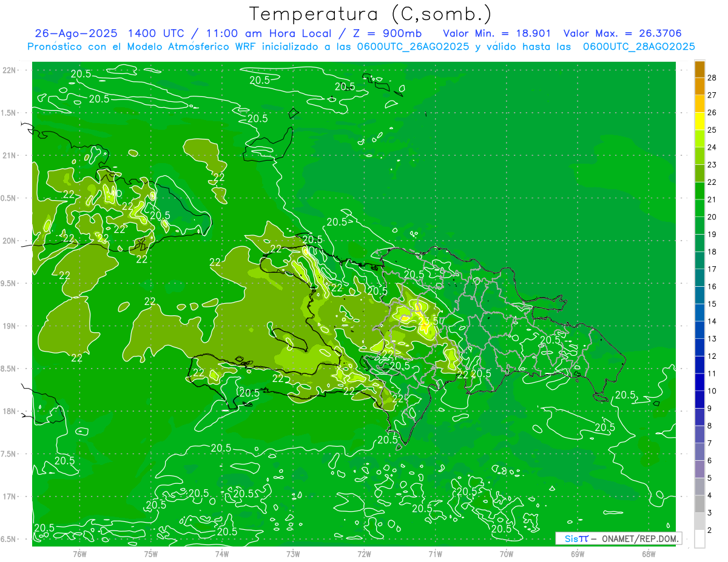Click the "71W" longitude axis label
Viewport: 728px width, 562px height.
click(435, 553)
